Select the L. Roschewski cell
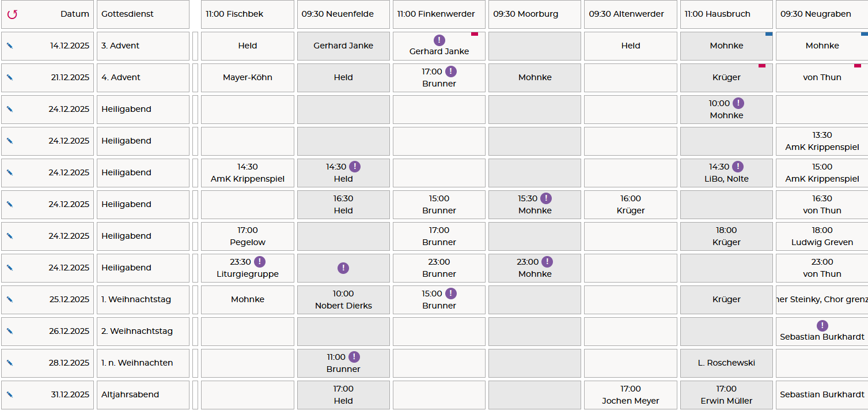868x410 pixels. pos(726,363)
